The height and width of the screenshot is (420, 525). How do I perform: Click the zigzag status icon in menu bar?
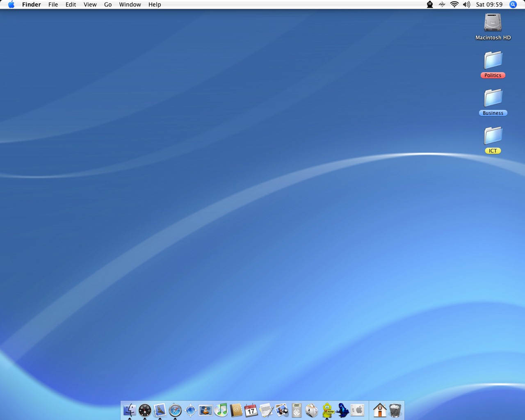point(442,5)
